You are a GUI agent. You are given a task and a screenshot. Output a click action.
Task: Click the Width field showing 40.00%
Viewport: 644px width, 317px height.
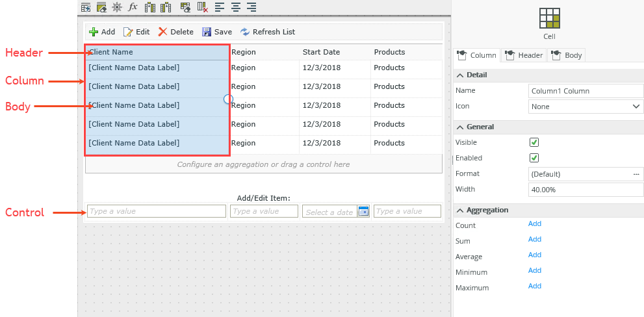pyautogui.click(x=586, y=190)
